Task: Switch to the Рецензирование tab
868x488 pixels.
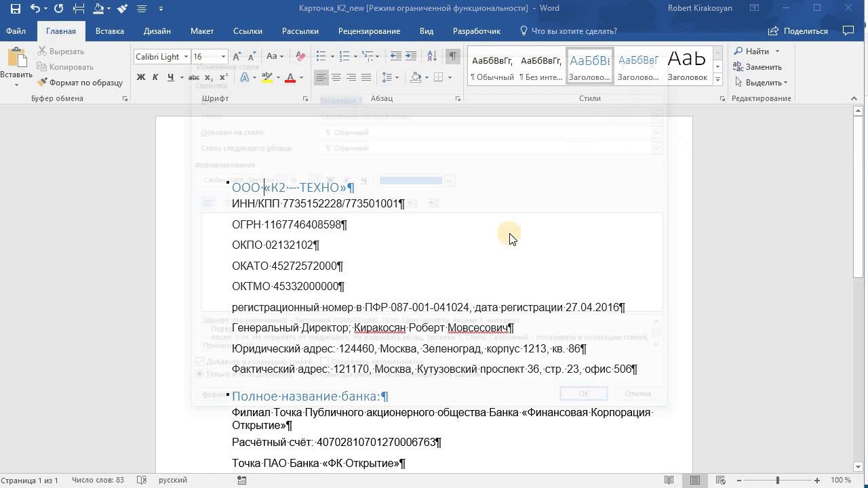Action: (x=369, y=31)
